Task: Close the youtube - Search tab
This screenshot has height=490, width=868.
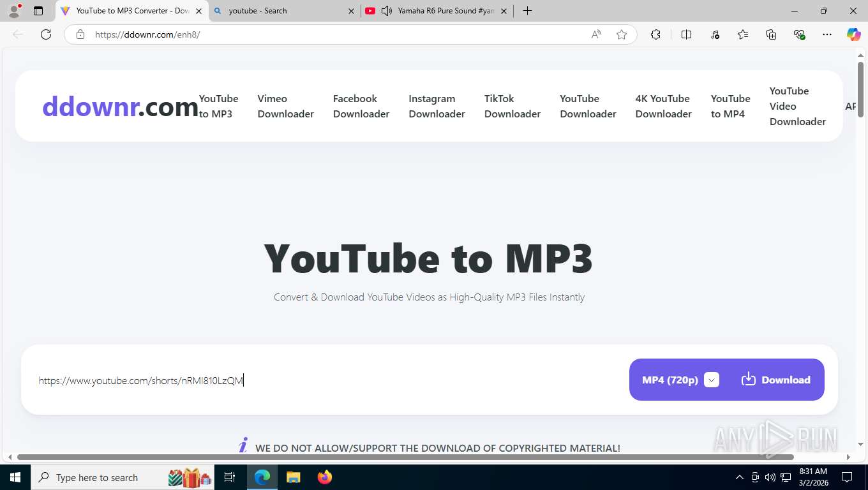Action: pyautogui.click(x=351, y=11)
